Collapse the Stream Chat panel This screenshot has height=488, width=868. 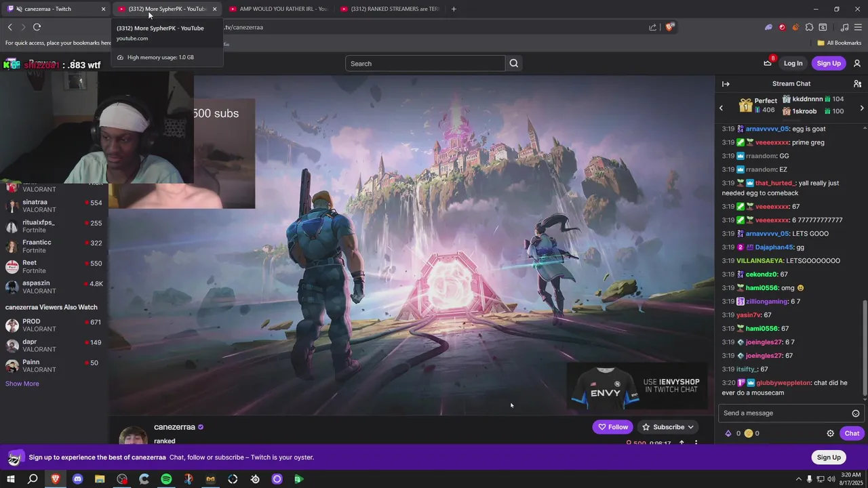tap(726, 84)
